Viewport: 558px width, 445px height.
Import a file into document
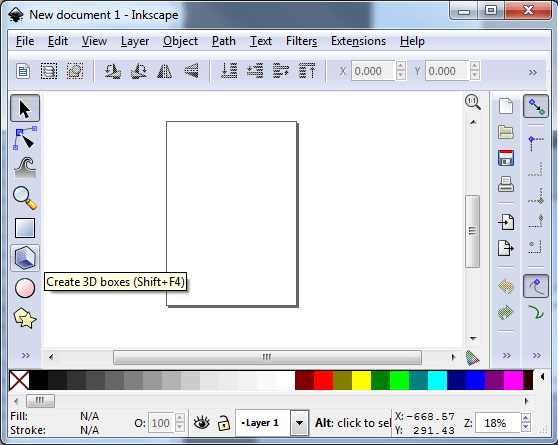click(x=506, y=222)
